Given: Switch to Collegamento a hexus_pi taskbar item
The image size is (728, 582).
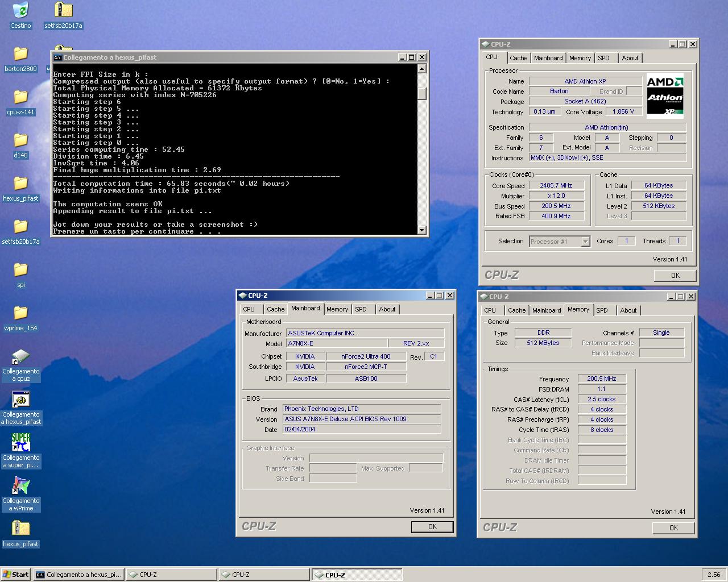Looking at the screenshot, I should tap(79, 575).
